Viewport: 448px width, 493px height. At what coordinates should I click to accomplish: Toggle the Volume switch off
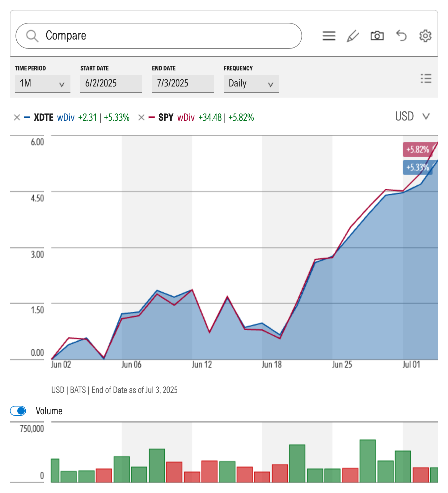point(18,411)
